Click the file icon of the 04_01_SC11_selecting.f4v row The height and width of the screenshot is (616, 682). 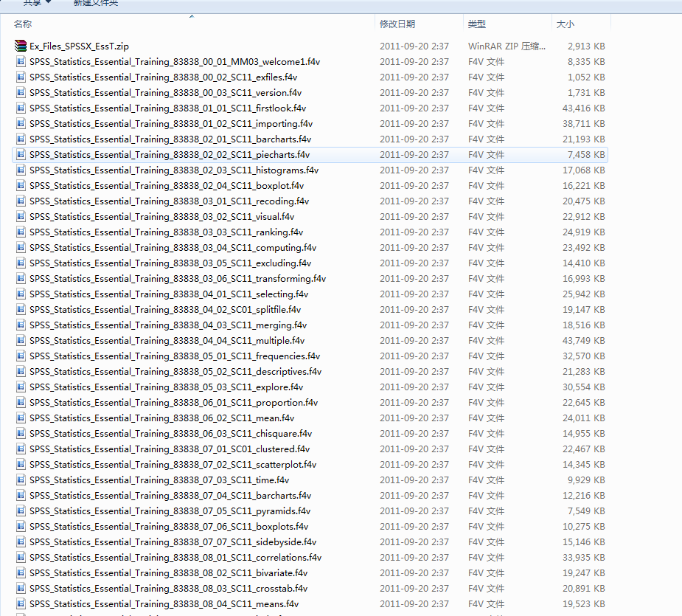21,294
